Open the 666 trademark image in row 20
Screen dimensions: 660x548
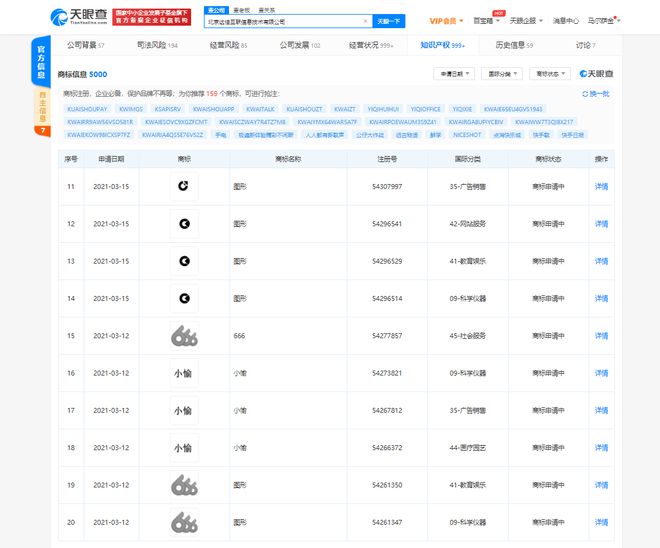184,522
